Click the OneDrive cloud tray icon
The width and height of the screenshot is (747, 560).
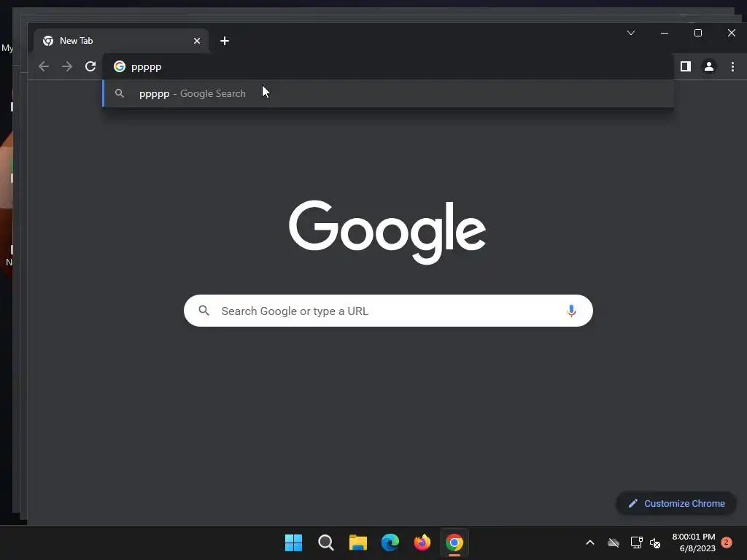pyautogui.click(x=613, y=542)
